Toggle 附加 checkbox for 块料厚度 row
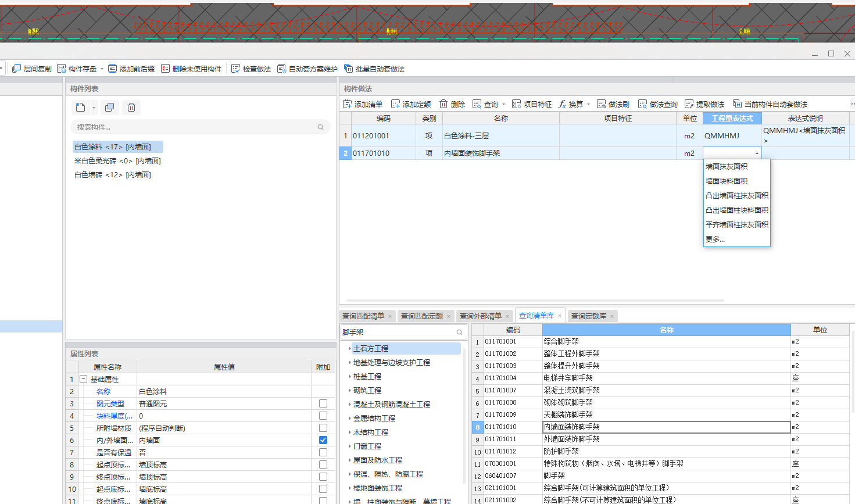Viewport: 855px width, 504px height. (323, 416)
